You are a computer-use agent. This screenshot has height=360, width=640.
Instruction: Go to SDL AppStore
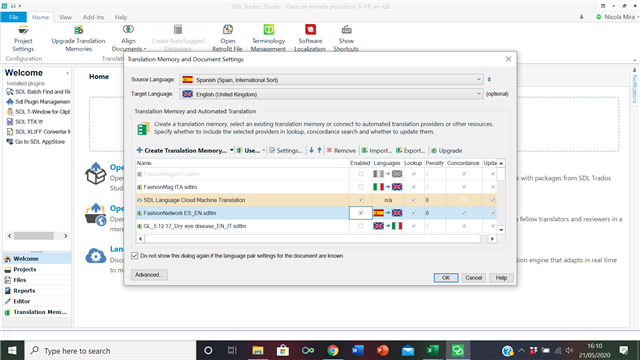(x=36, y=142)
